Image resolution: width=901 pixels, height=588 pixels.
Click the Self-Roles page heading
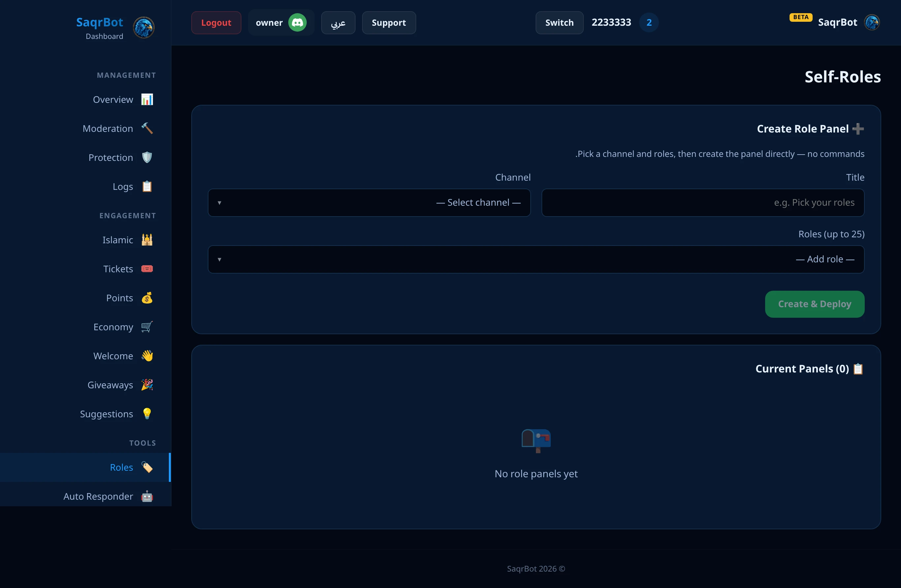[x=843, y=77]
